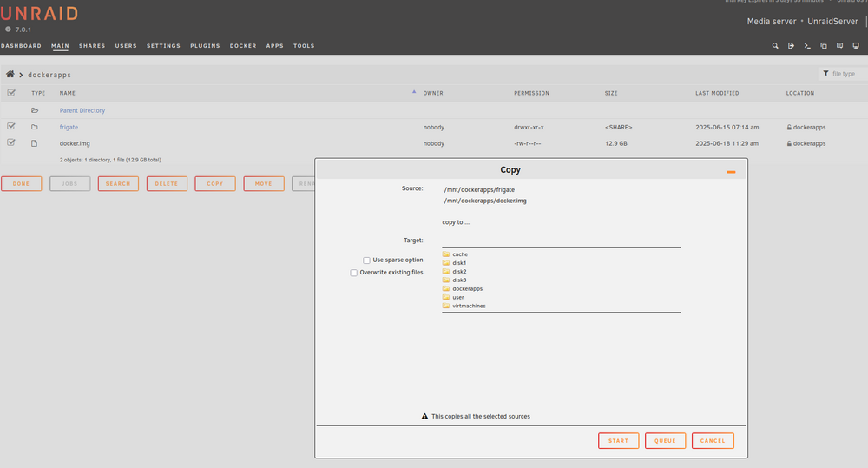Viewport: 868px width, 468px height.
Task: Open the terminal icon in top bar
Action: click(807, 46)
